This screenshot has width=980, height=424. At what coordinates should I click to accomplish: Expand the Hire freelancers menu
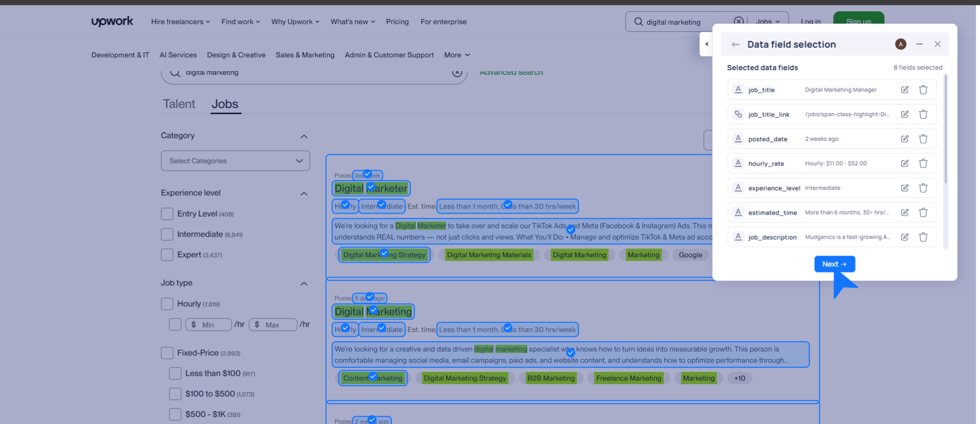coord(180,22)
